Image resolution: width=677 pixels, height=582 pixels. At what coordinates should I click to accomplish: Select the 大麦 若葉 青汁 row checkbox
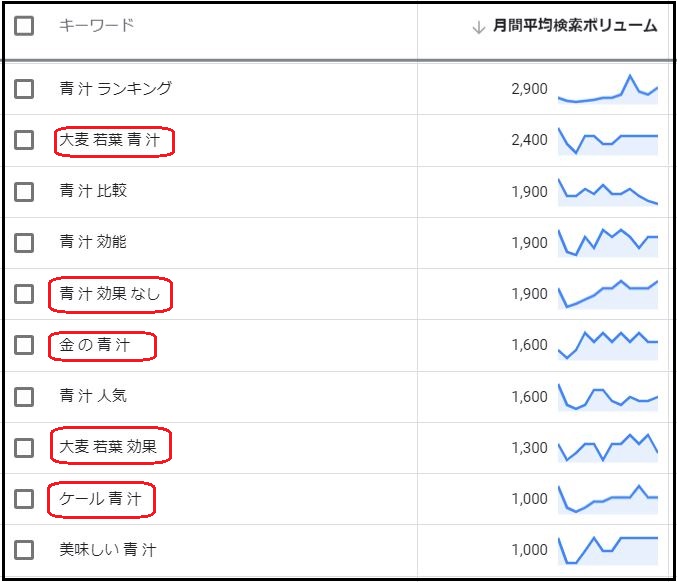(x=24, y=140)
